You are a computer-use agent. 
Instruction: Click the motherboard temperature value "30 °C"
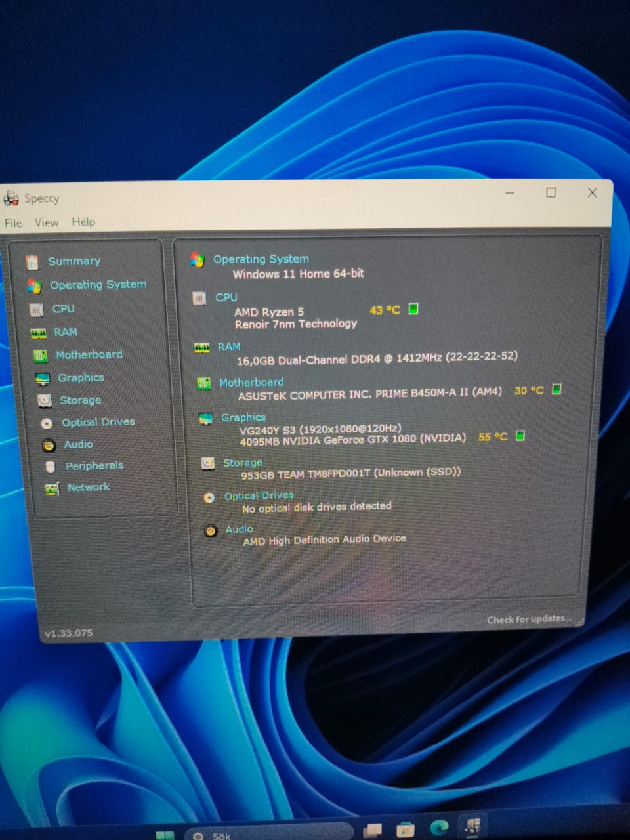[x=529, y=390]
